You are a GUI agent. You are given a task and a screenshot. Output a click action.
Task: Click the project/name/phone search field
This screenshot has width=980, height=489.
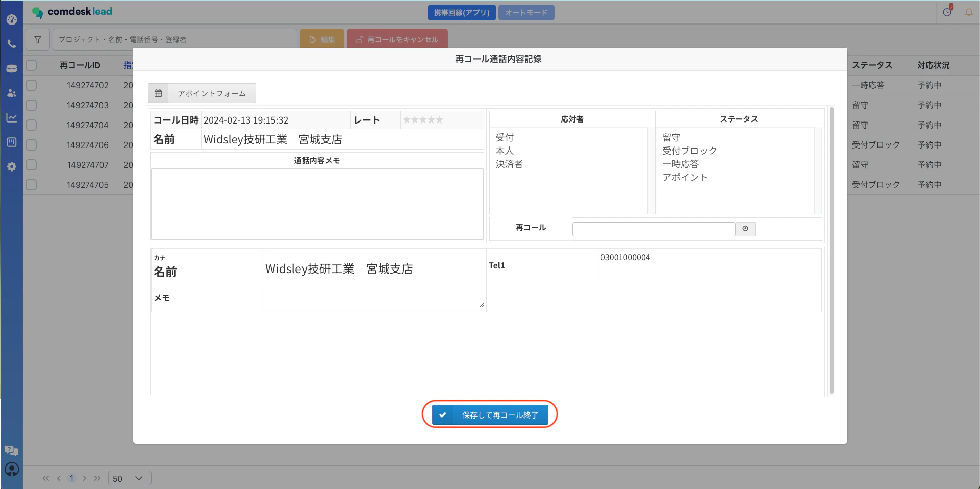(175, 39)
